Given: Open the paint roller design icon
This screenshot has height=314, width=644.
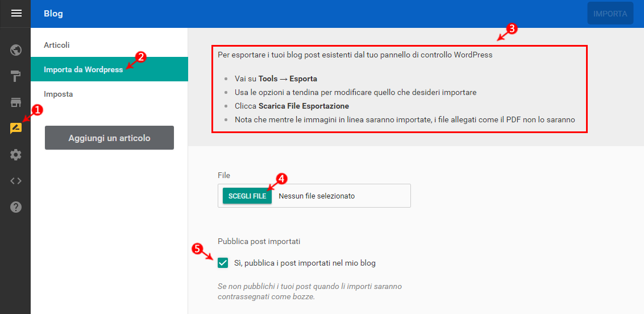Looking at the screenshot, I should tap(16, 76).
